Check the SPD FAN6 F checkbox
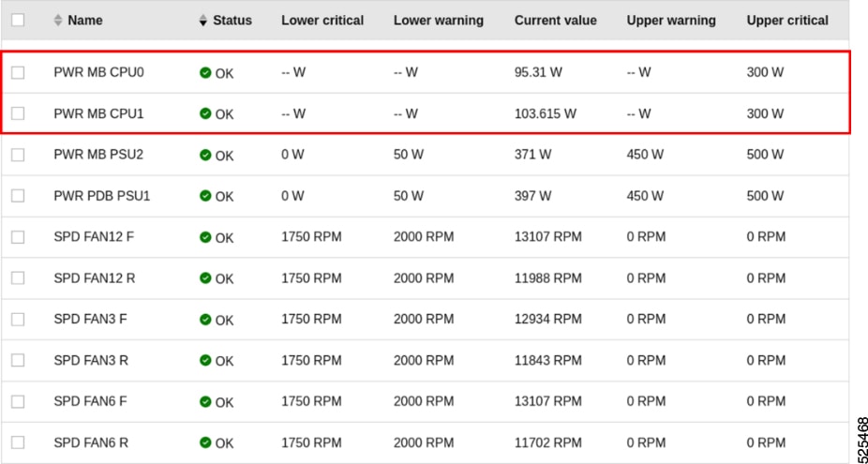This screenshot has width=868, height=464. [18, 401]
